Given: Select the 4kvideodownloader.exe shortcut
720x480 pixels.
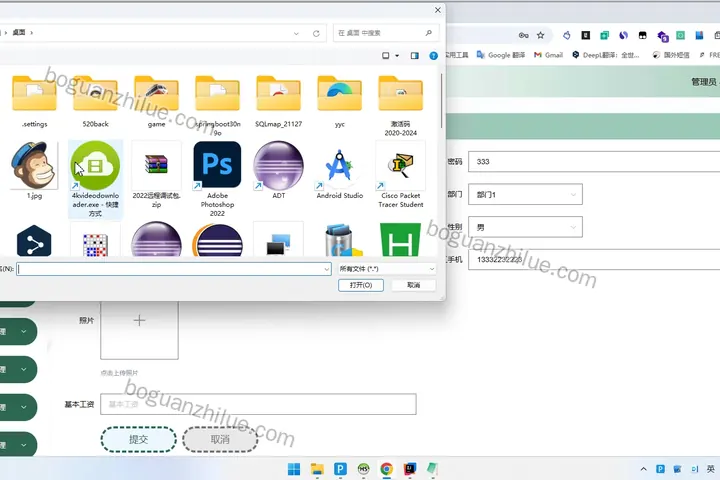Looking at the screenshot, I should [96, 179].
